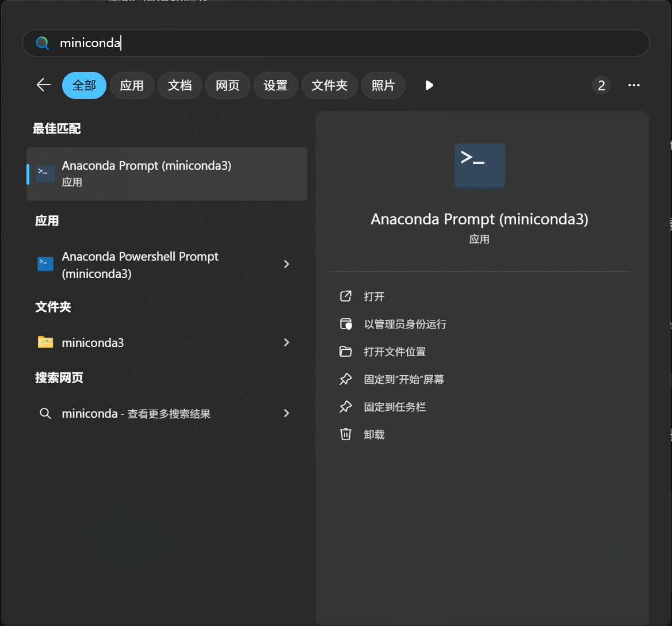Choose 打开文件位置 action

395,352
